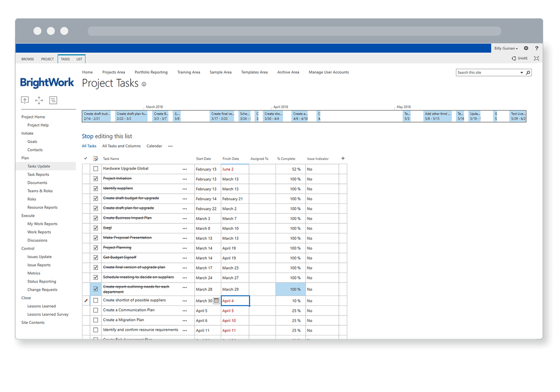Image resolution: width=560 pixels, height=392 pixels.
Task: Open ellipsis menu for Create Business Impact Plan
Action: coord(184,219)
